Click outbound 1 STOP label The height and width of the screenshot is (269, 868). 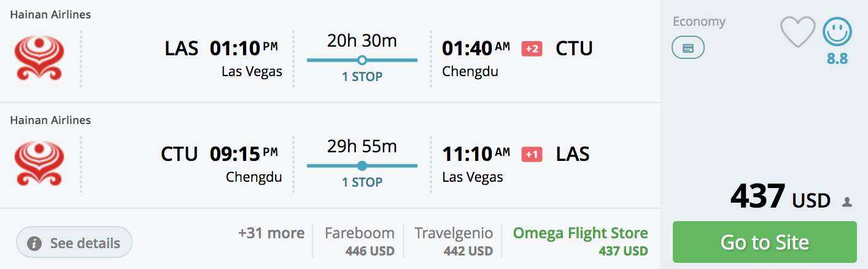[362, 77]
